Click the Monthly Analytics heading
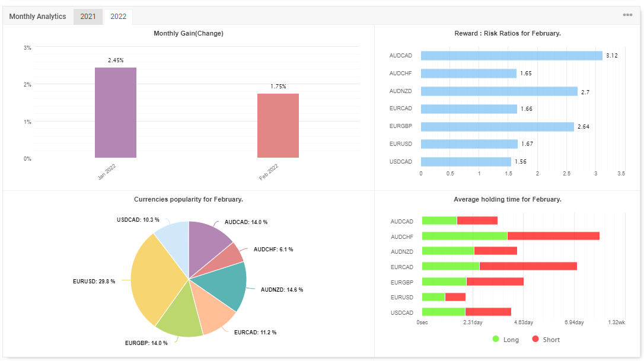644x361 pixels. click(37, 17)
